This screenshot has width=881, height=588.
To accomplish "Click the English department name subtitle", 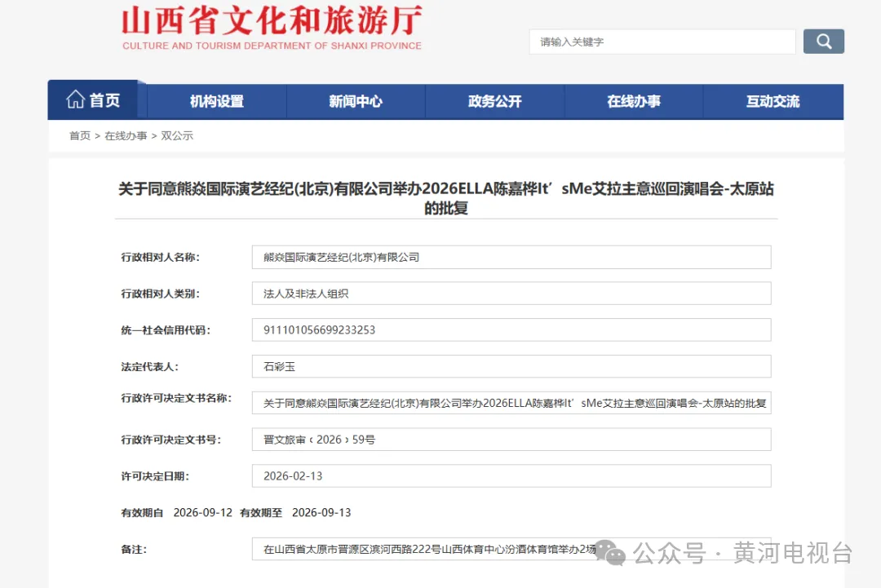I will pyautogui.click(x=272, y=46).
